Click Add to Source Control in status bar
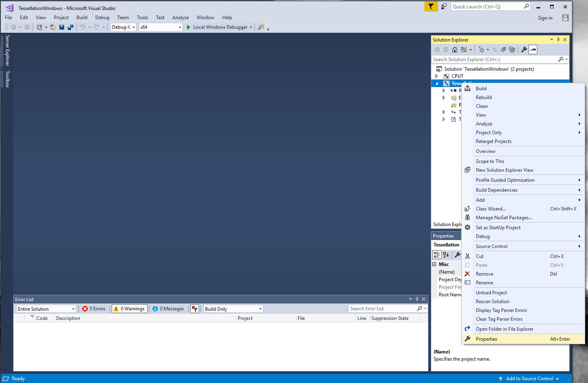This screenshot has width=588, height=383. click(529, 379)
